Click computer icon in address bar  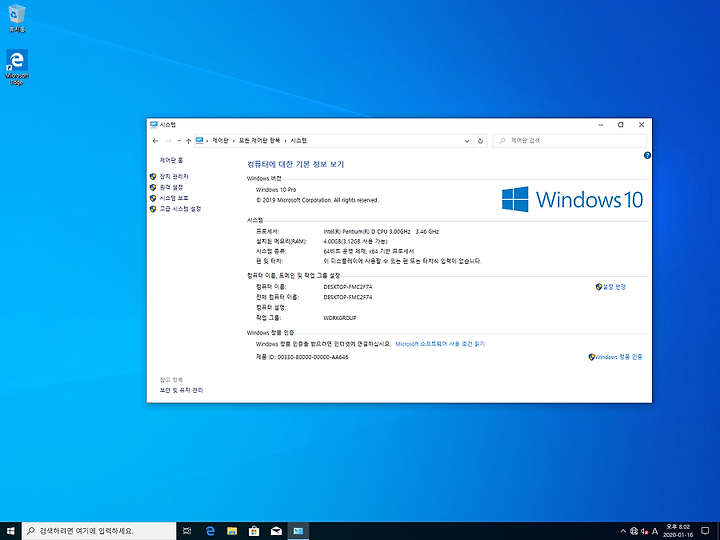[199, 141]
